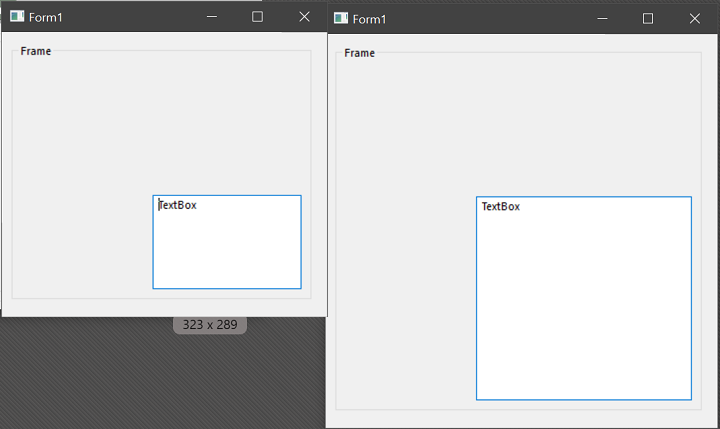Image resolution: width=720 pixels, height=429 pixels.
Task: Click the word TextBox in right text field
Action: click(501, 207)
